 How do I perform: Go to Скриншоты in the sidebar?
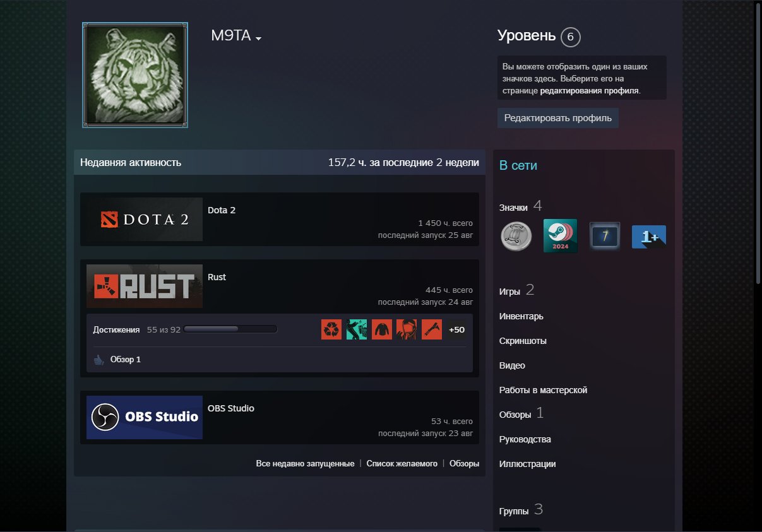pyautogui.click(x=523, y=341)
